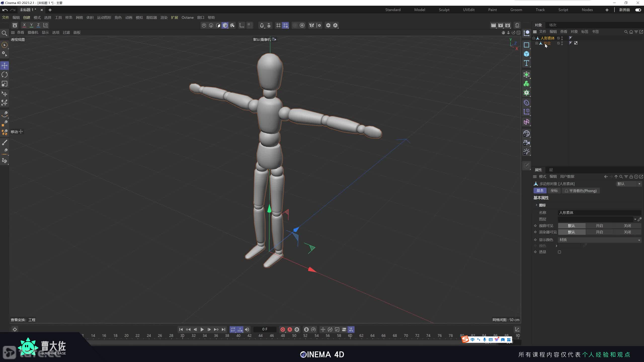Image resolution: width=644 pixels, height=362 pixels.
Task: Click the 名称 input field
Action: (599, 213)
